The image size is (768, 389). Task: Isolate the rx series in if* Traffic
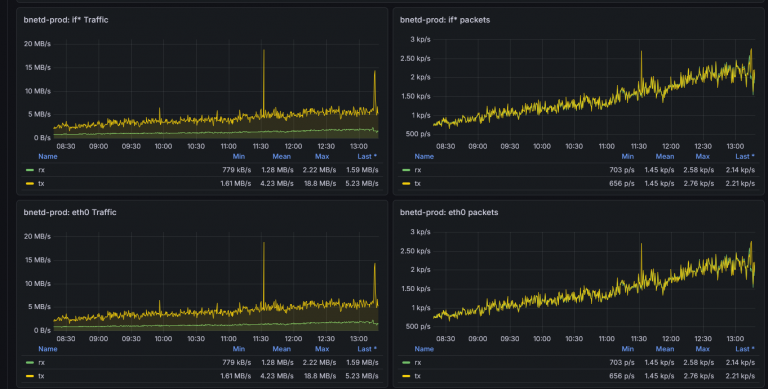pos(42,170)
